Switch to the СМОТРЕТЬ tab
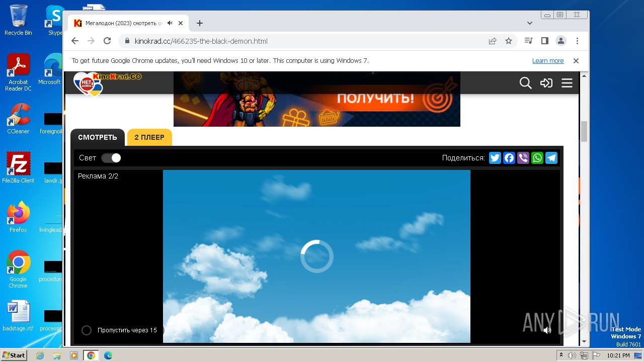This screenshot has height=362, width=644. [98, 137]
